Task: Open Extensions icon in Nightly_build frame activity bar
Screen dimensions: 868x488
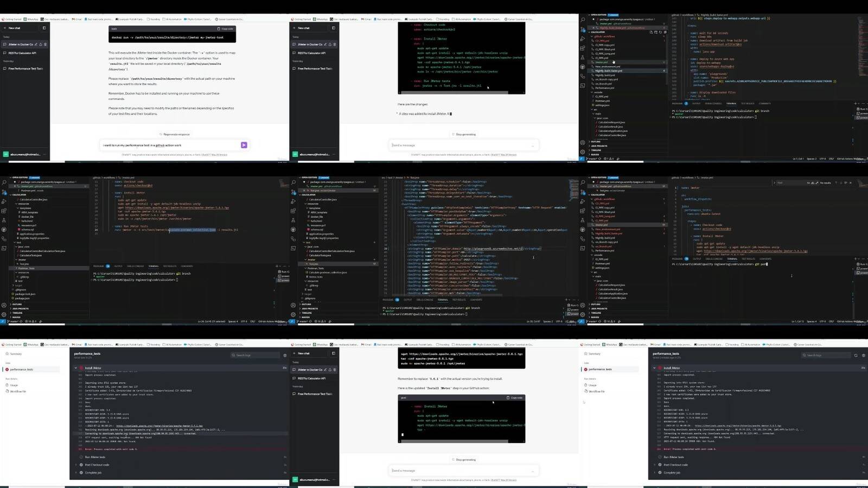Action: click(x=583, y=48)
